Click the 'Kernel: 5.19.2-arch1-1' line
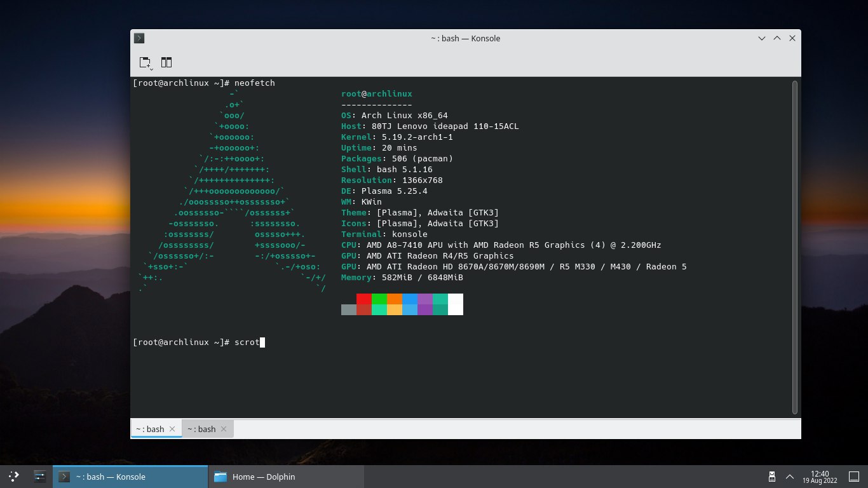 (397, 137)
